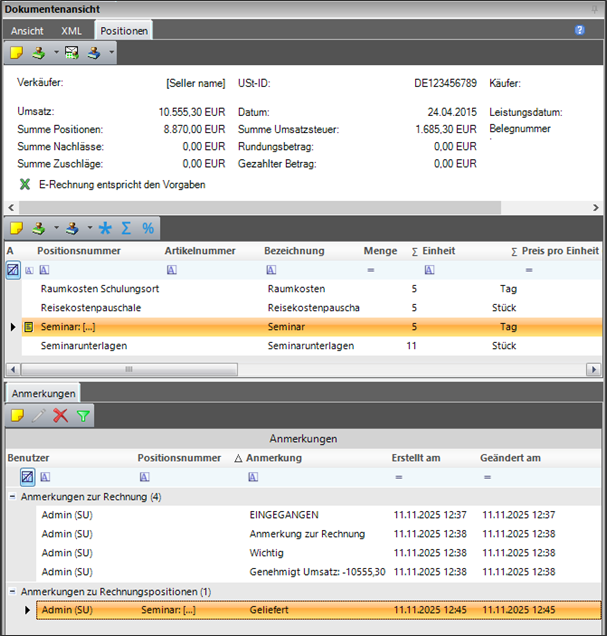Select the Geliefert note row

[x=318, y=610]
